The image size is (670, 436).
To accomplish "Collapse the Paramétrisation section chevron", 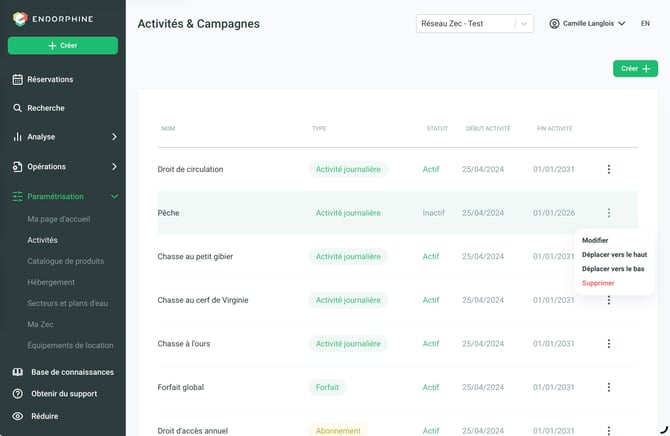I will [x=114, y=197].
